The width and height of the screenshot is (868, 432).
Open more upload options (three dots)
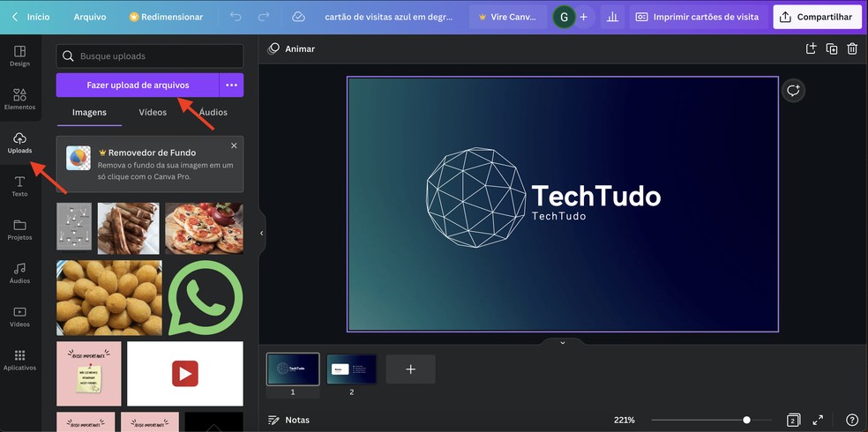[x=231, y=86]
